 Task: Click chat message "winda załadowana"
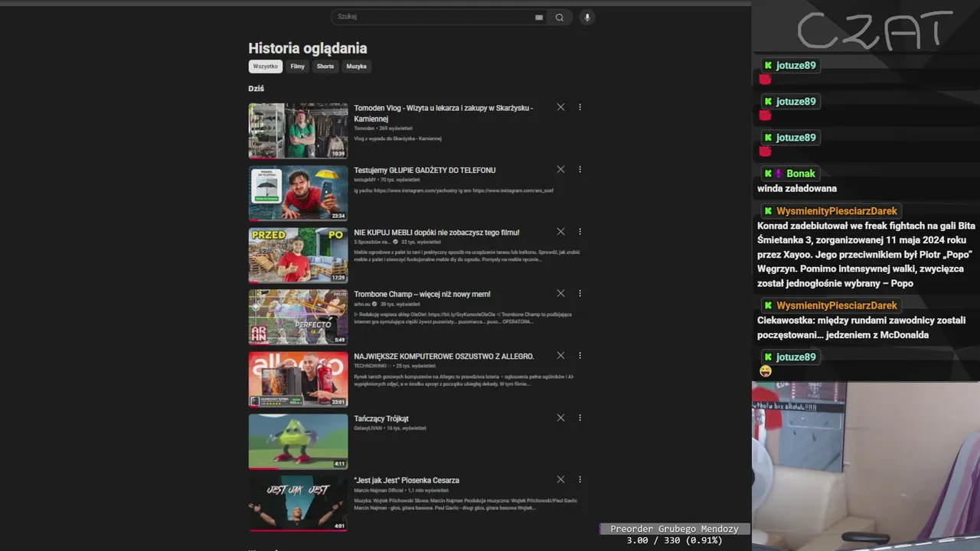coord(797,189)
